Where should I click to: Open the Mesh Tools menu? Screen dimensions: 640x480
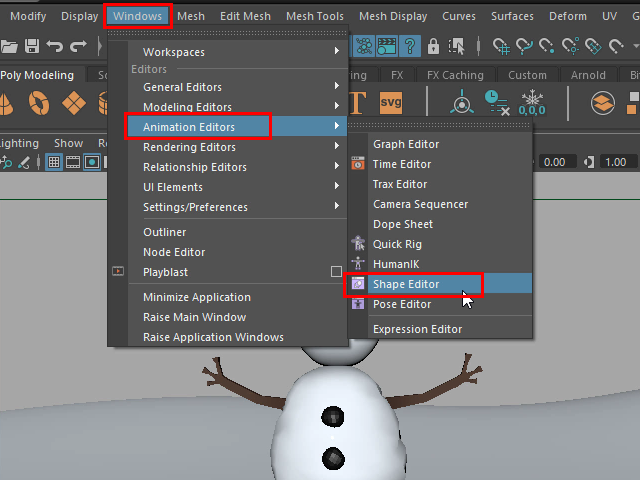tap(314, 16)
